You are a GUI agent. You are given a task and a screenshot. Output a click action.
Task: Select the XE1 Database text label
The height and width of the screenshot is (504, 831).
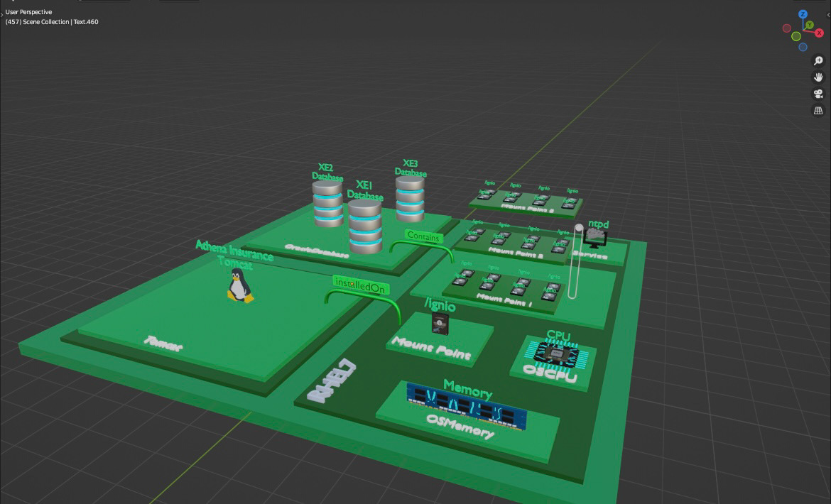click(x=364, y=190)
